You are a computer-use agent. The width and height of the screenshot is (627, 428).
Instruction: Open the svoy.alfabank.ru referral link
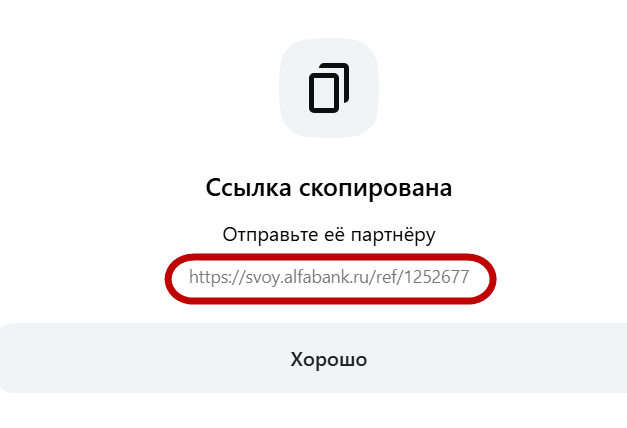tap(329, 277)
